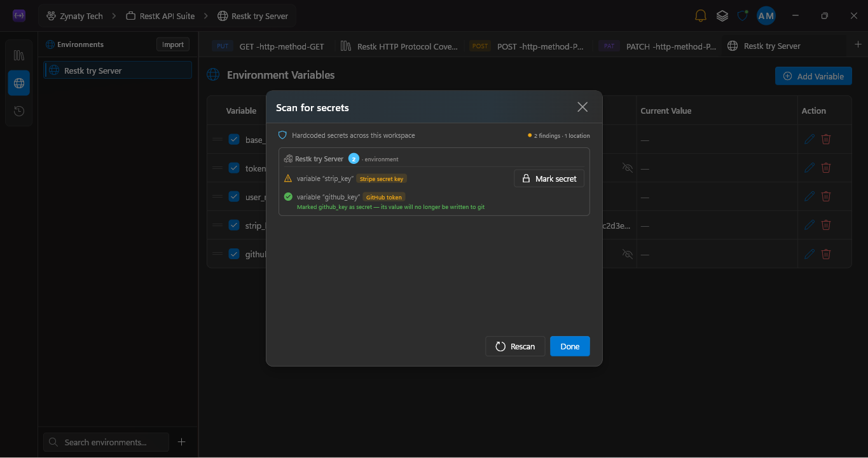This screenshot has width=868, height=458.
Task: Toggle the token variable checkbox
Action: [x=234, y=168]
